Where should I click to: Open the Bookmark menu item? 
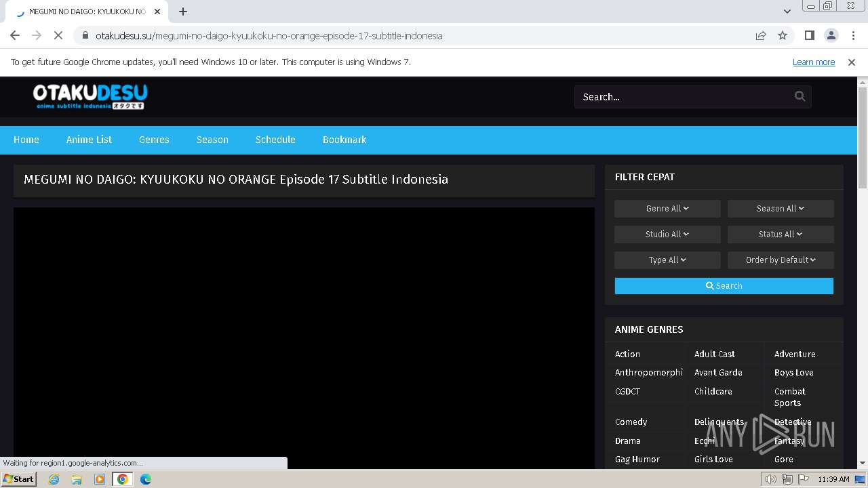pyautogui.click(x=344, y=140)
